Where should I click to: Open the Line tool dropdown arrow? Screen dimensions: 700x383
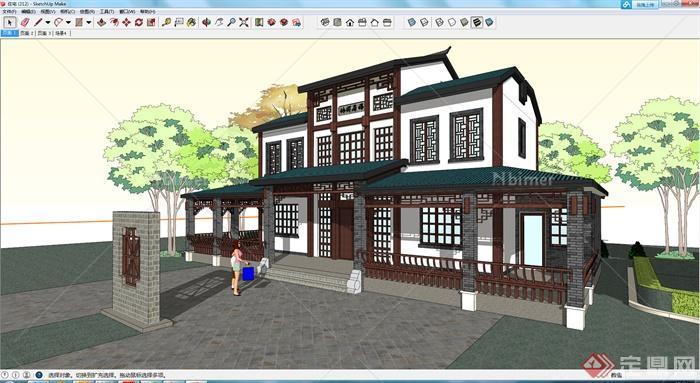pos(48,22)
